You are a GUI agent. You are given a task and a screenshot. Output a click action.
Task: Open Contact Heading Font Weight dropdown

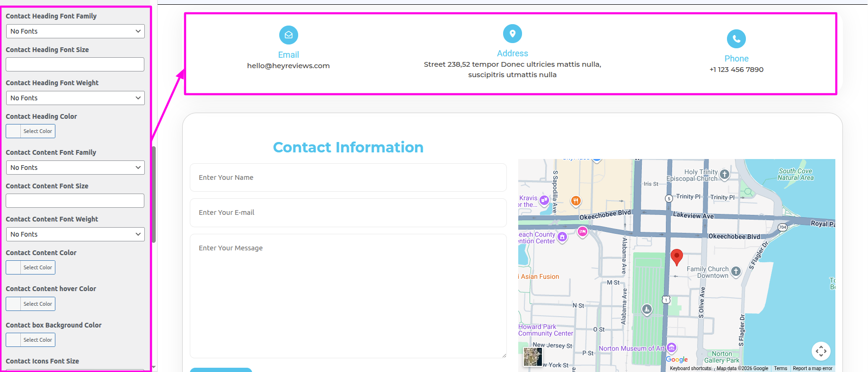[x=75, y=98]
